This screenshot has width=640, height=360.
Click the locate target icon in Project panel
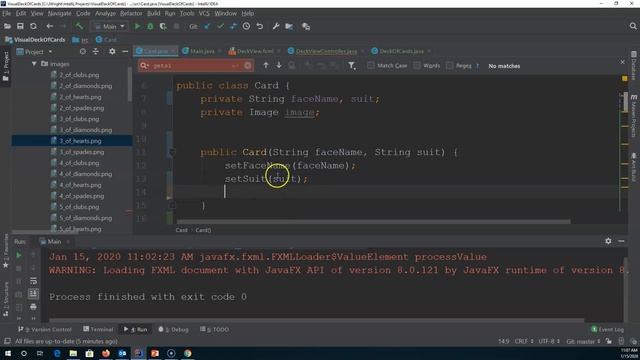[x=83, y=51]
